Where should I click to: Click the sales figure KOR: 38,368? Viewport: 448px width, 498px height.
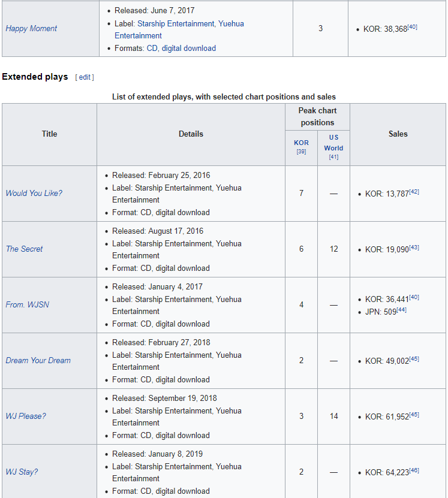[x=385, y=29]
